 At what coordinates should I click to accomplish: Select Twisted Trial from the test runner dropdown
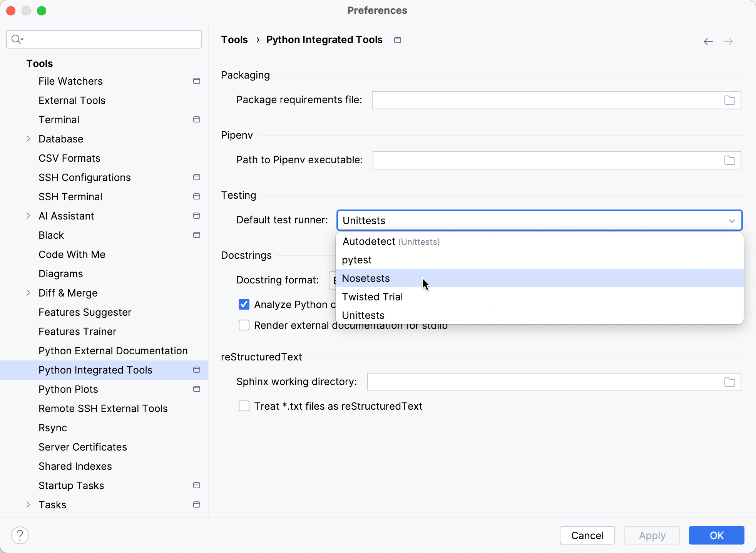pyautogui.click(x=372, y=297)
